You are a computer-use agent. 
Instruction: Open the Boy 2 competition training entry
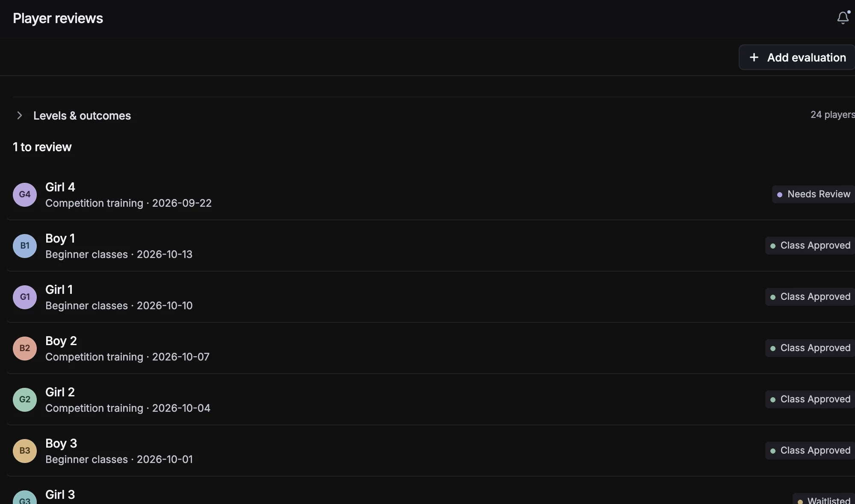click(431, 349)
